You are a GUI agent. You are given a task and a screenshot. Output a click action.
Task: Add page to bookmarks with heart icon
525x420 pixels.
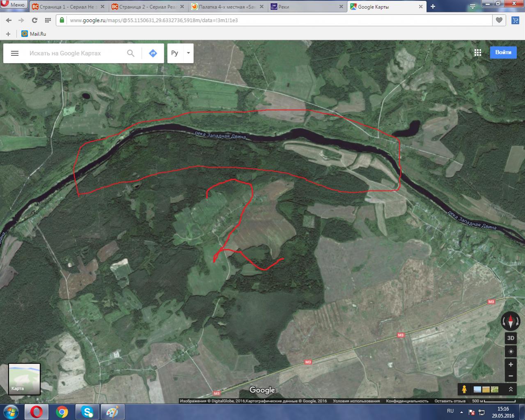click(499, 20)
